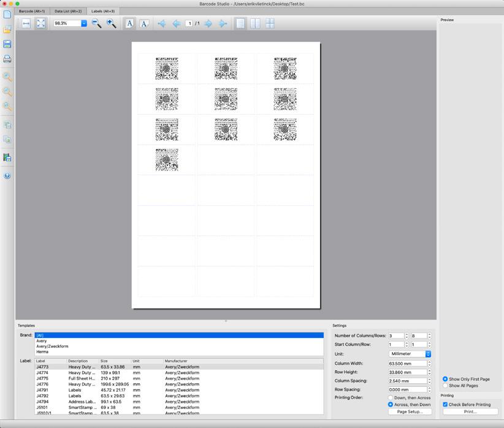The width and height of the screenshot is (504, 428).
Task: Fit the whole page in the preview
Action: (x=41, y=23)
